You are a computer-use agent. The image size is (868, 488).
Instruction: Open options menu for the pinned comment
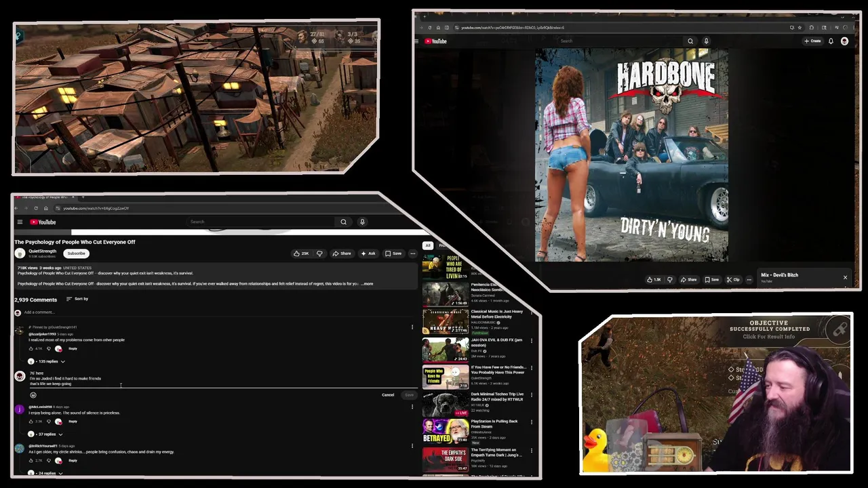point(412,327)
